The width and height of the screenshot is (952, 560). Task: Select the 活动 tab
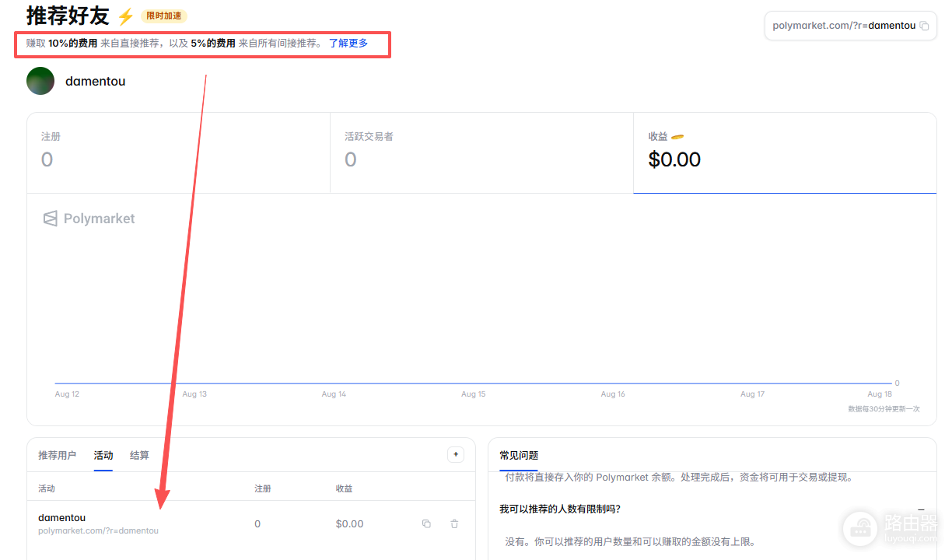[103, 455]
